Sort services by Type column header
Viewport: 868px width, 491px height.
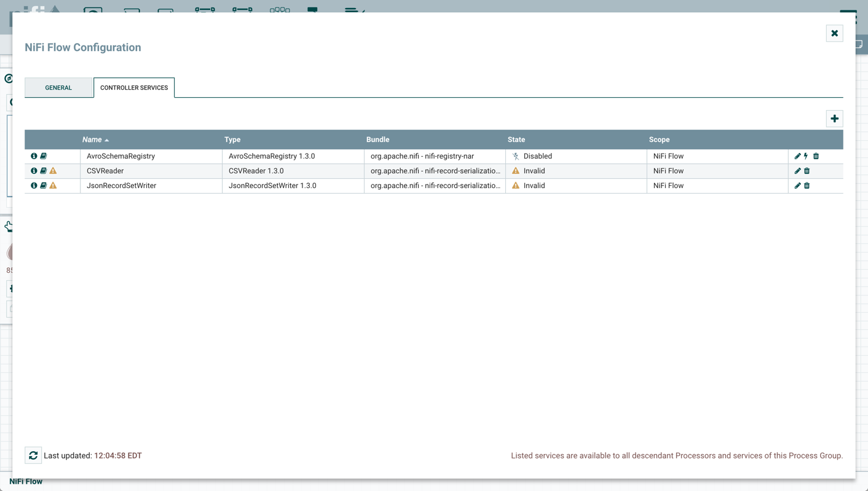(x=232, y=139)
